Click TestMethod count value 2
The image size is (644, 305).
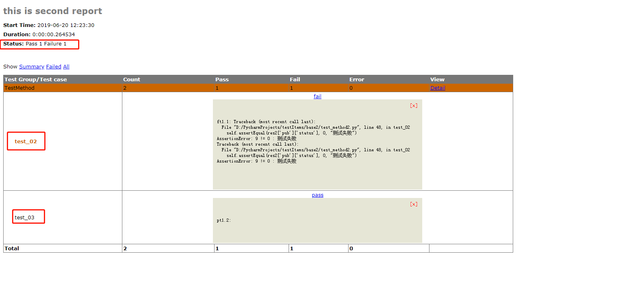[x=125, y=88]
